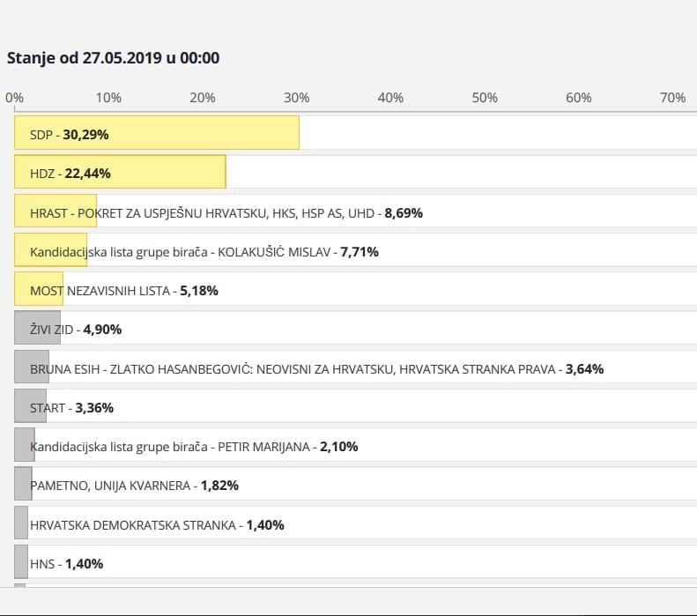The height and width of the screenshot is (616, 697).
Task: Select the 70% axis tick label
Action: point(672,98)
